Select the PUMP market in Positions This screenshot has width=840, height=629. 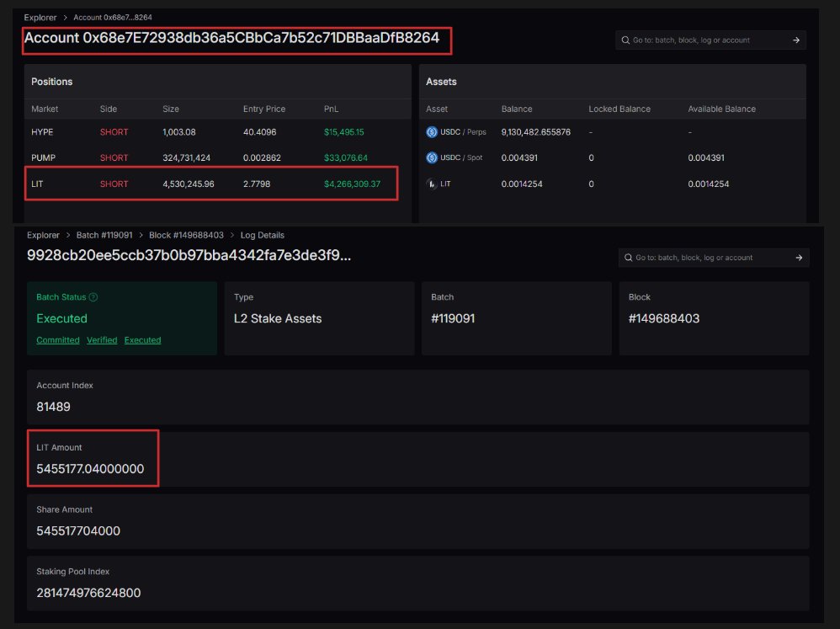click(x=43, y=157)
